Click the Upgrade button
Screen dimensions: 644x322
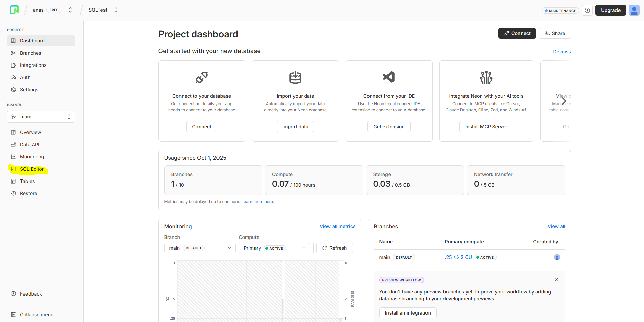[x=611, y=10]
